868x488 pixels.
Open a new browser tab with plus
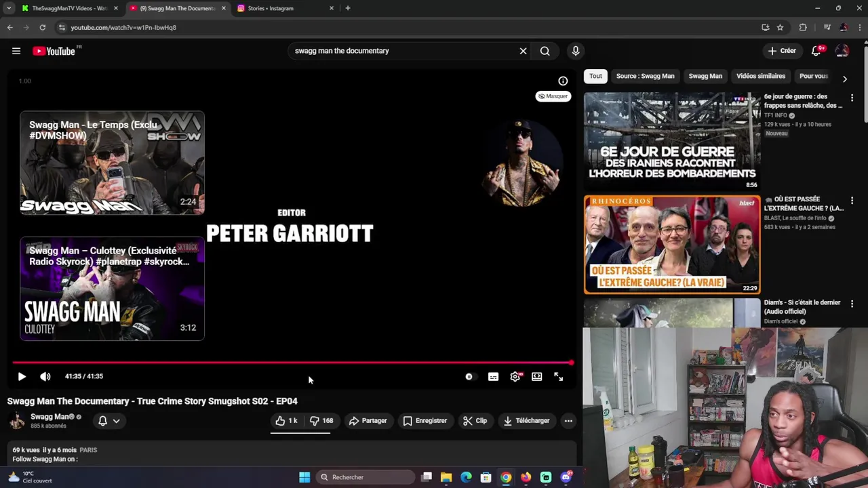(348, 8)
